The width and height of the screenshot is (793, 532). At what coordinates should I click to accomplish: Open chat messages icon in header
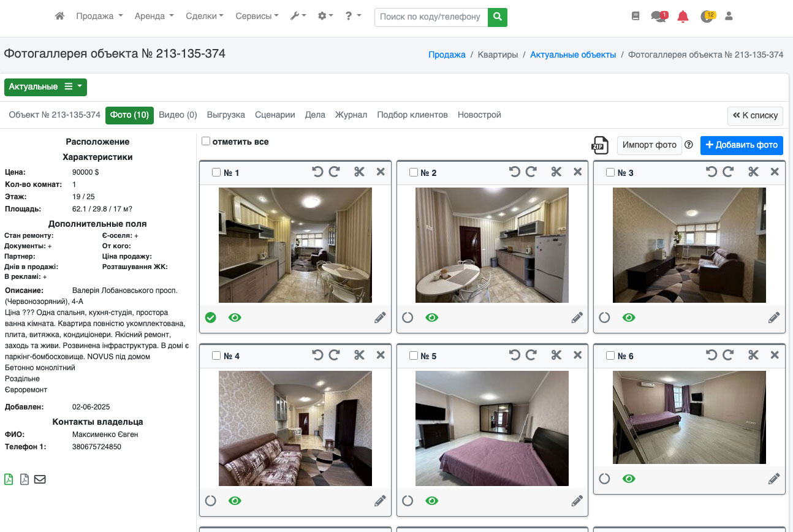659,17
